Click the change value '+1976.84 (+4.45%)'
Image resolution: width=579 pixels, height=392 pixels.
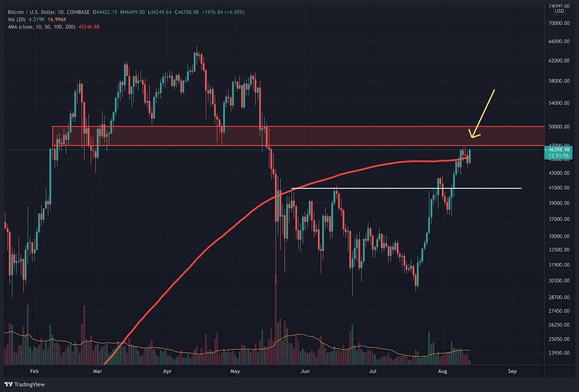[223, 12]
